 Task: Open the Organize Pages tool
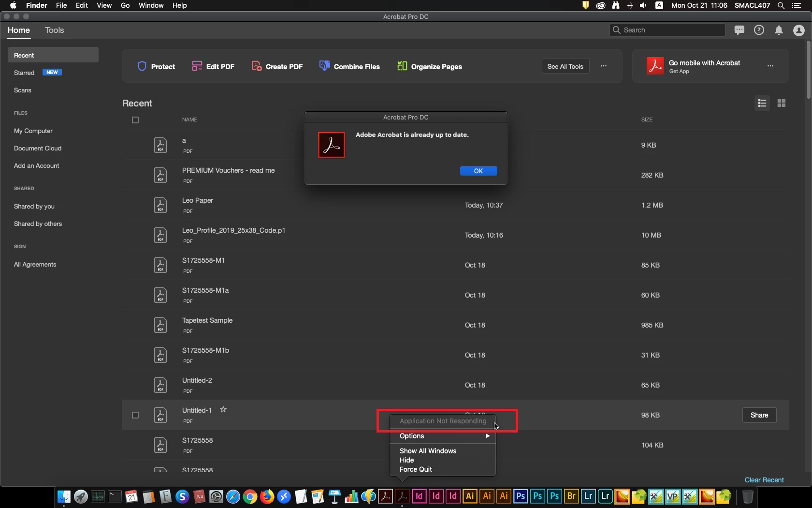pyautogui.click(x=430, y=66)
